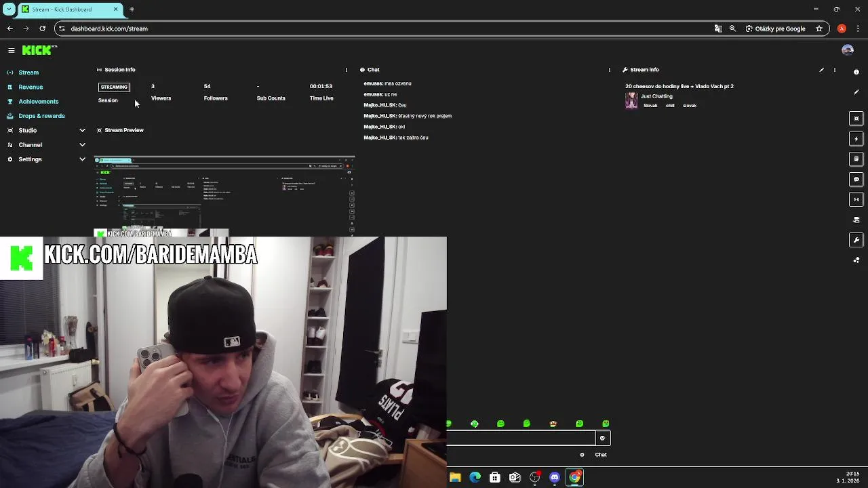Click the Time Live value 00:01:53

point(321,86)
